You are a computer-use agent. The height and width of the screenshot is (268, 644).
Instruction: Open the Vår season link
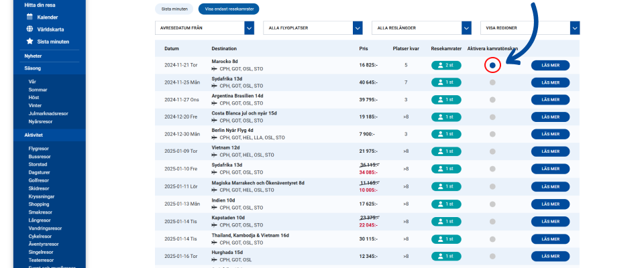tap(32, 82)
